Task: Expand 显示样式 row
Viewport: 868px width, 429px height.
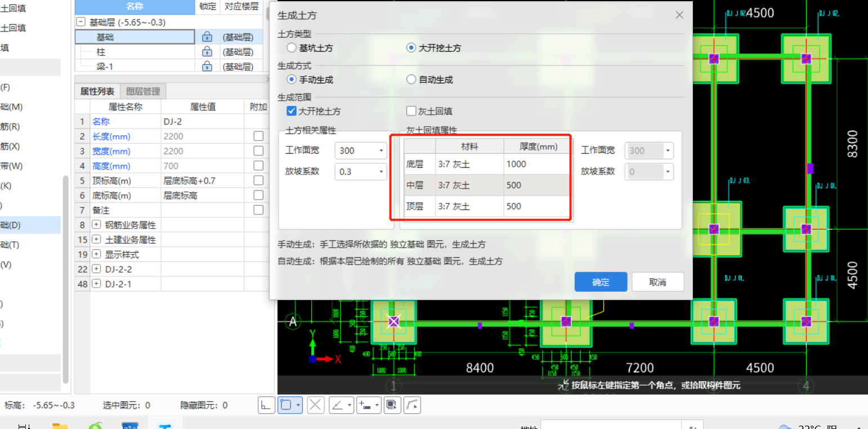Action: (x=96, y=254)
